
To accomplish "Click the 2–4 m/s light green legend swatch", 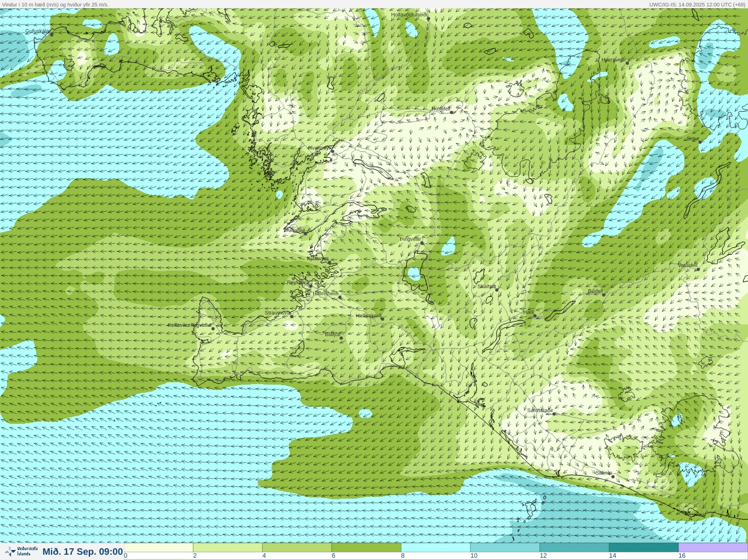I will point(228,548).
